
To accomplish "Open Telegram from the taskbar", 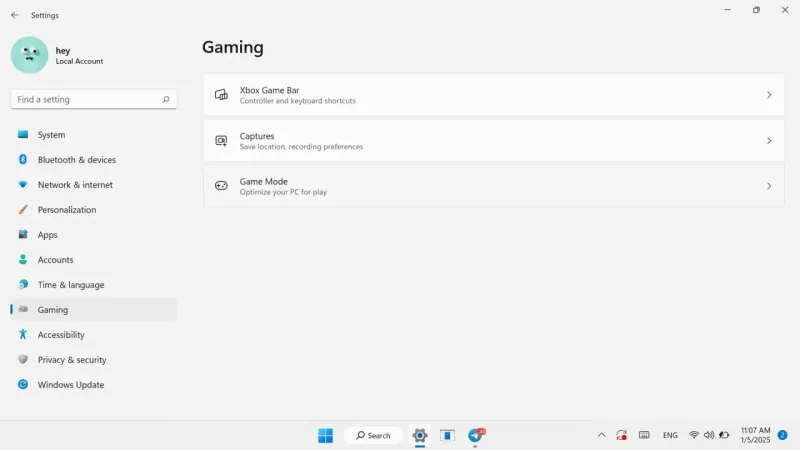I will tap(476, 435).
